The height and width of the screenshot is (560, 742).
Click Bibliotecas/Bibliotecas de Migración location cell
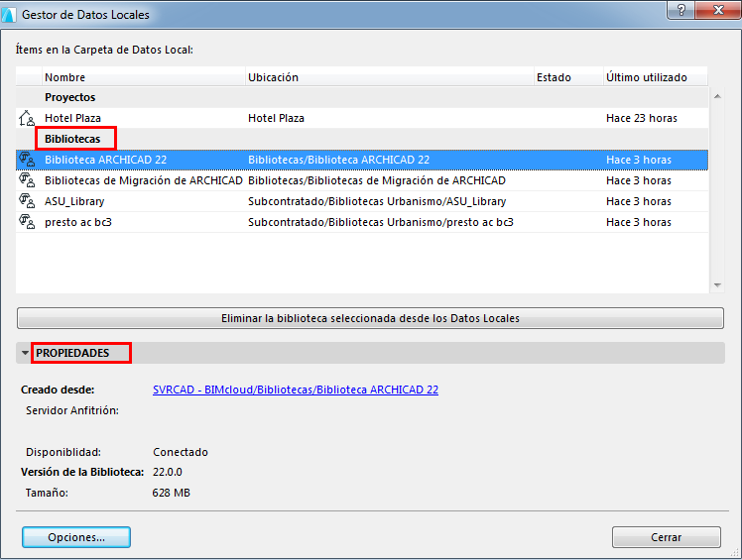tap(377, 180)
